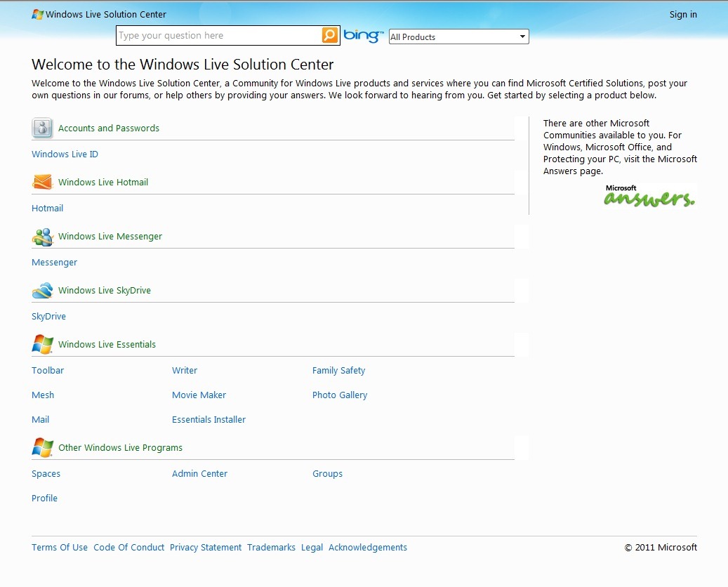
Task: Select the Photo Gallery link
Action: click(340, 395)
